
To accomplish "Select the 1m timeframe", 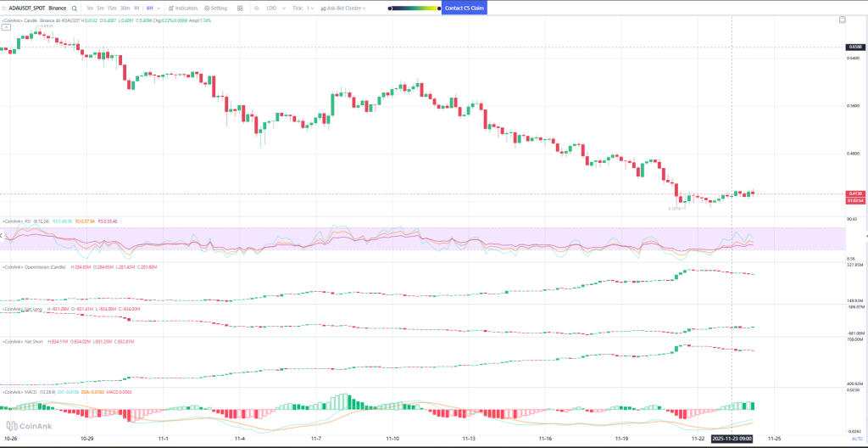I will click(90, 8).
